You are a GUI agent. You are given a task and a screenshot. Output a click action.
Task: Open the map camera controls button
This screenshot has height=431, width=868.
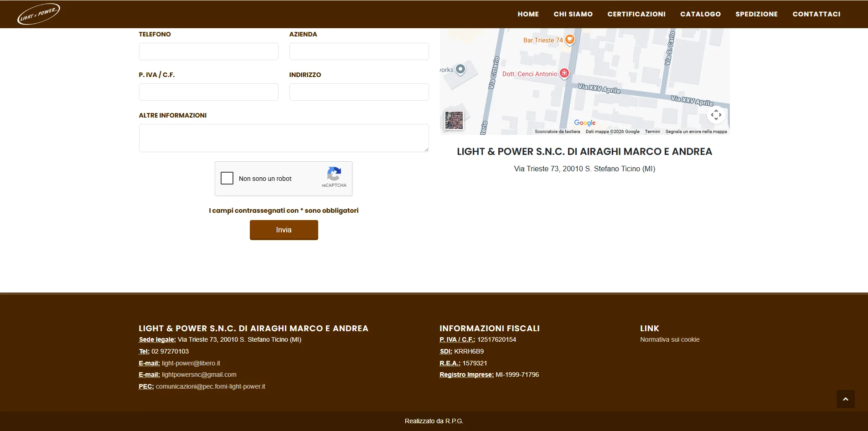[x=716, y=115]
